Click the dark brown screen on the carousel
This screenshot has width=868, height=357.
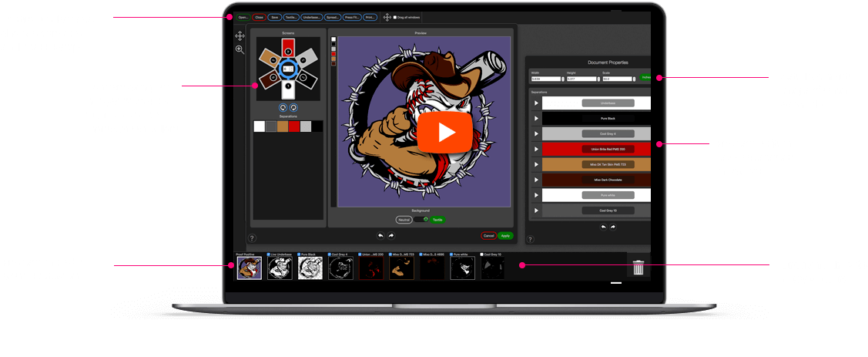271,79
